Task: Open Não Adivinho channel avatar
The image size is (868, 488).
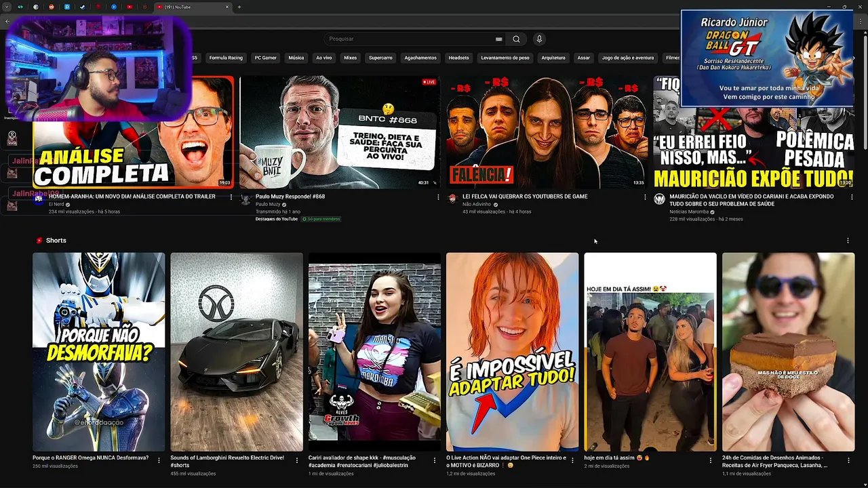Action: pyautogui.click(x=452, y=199)
